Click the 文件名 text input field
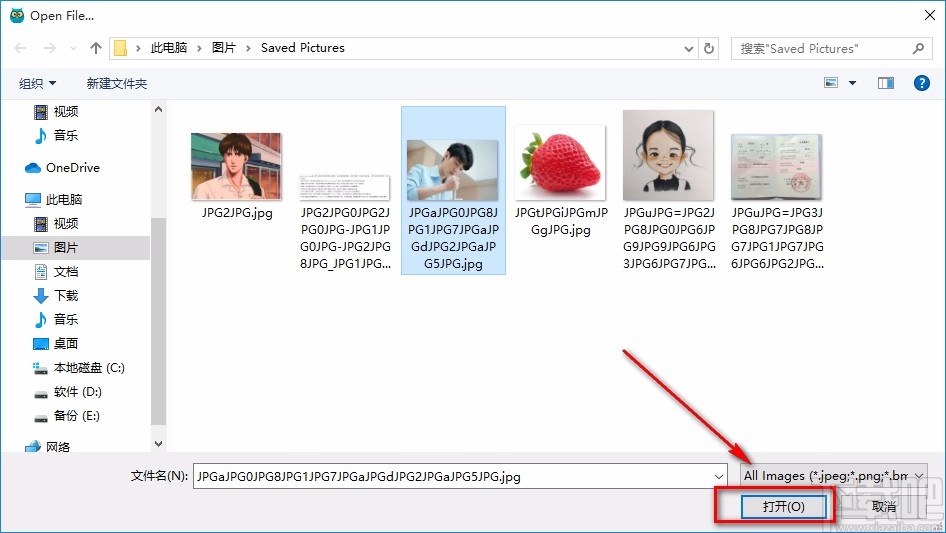Viewport: 946px width, 533px height. pos(460,476)
